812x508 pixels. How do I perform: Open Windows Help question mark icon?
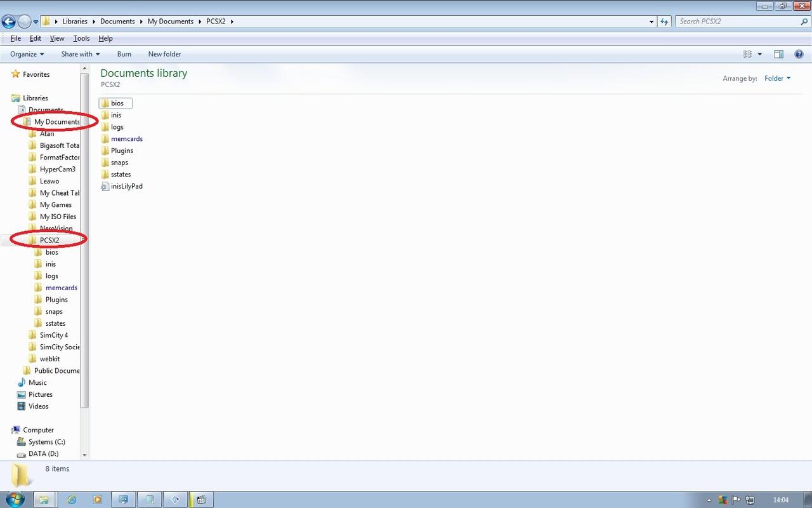799,55
